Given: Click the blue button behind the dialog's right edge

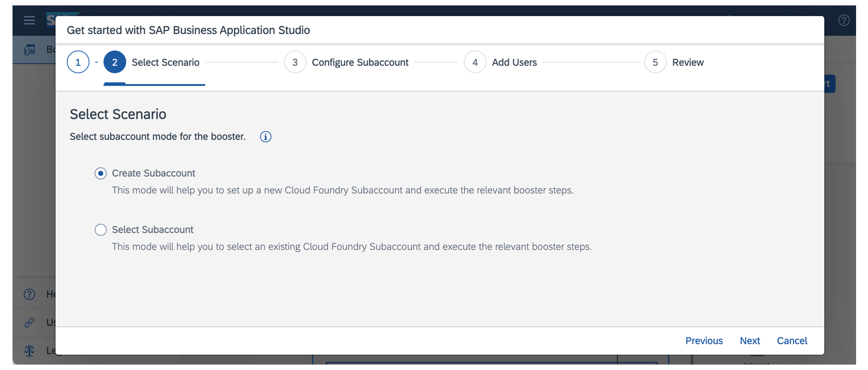Looking at the screenshot, I should pyautogui.click(x=830, y=84).
